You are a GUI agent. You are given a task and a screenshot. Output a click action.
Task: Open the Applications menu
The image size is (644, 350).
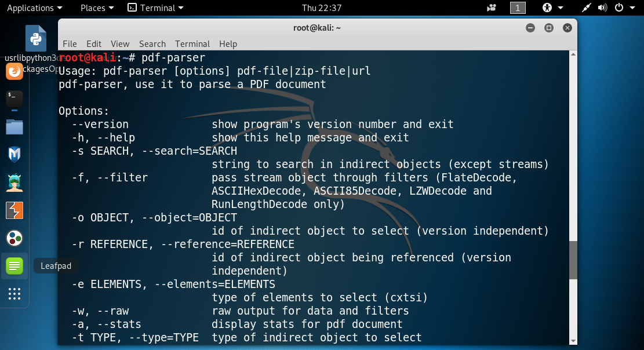[x=35, y=8]
